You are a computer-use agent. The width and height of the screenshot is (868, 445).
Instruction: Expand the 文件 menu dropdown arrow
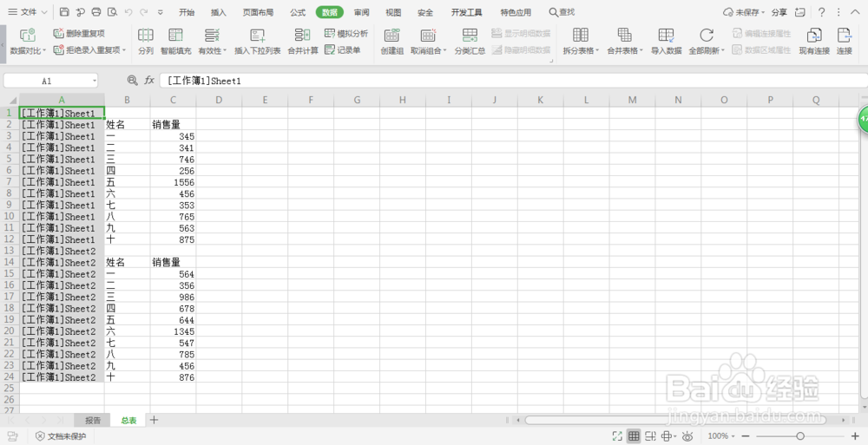tap(43, 12)
